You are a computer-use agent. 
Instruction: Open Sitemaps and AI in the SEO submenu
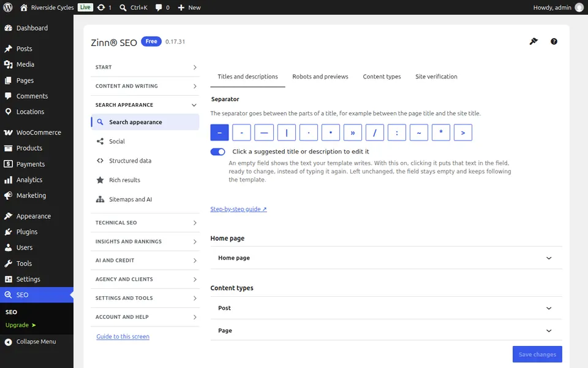coord(145,199)
